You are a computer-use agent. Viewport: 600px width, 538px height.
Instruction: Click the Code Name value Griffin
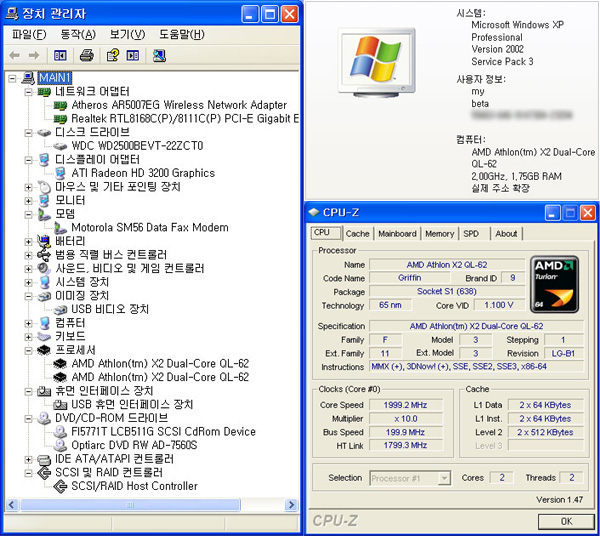409,278
